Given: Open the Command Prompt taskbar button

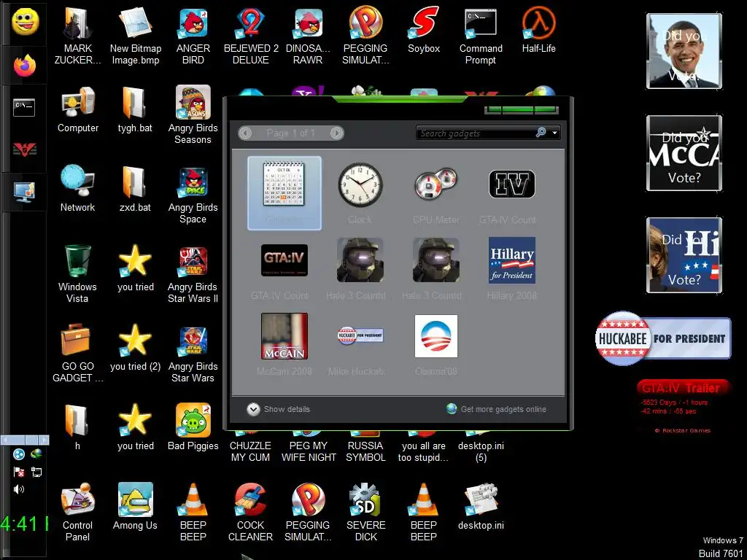Looking at the screenshot, I should (24, 108).
